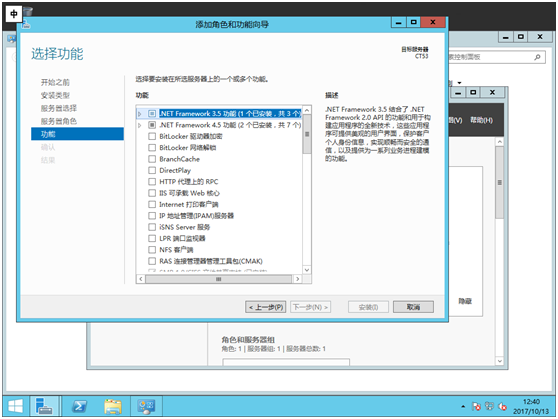558x419 pixels.
Task: Select BranchCache feature text
Action: (x=179, y=159)
